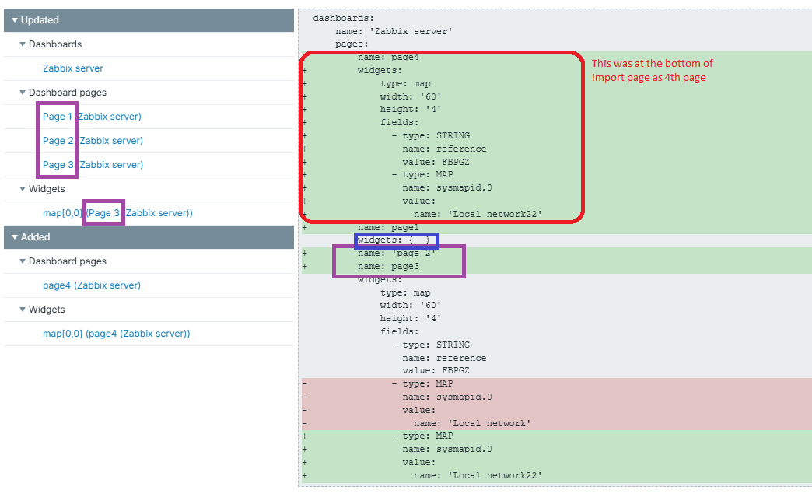Click the name: 'Zabbix server' diff line
Screen dimensions: 812x504
(394, 31)
